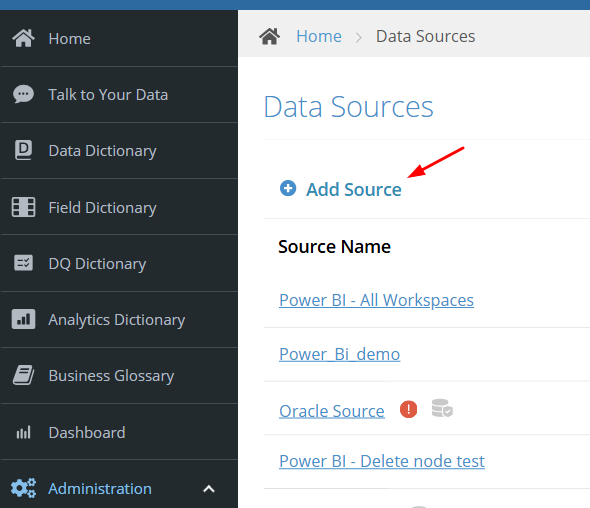
Task: Open Power BI - All Workspaces source
Action: pyautogui.click(x=376, y=300)
